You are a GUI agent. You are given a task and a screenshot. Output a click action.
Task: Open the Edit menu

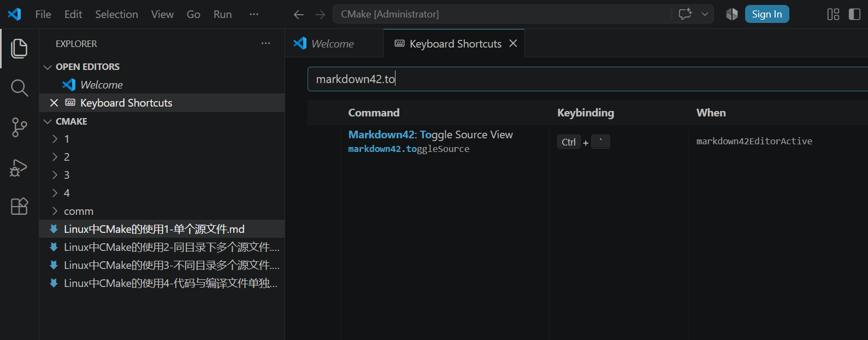[73, 14]
